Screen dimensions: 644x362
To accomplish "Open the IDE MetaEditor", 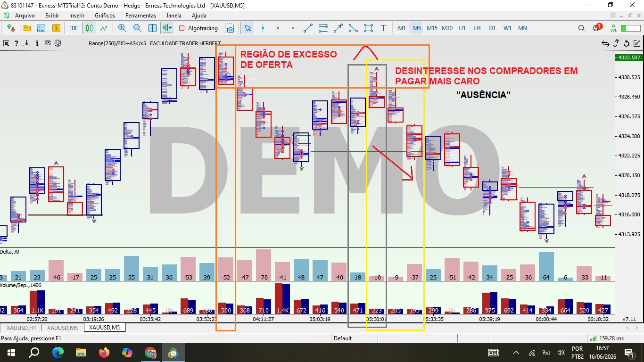I will click(x=74, y=28).
